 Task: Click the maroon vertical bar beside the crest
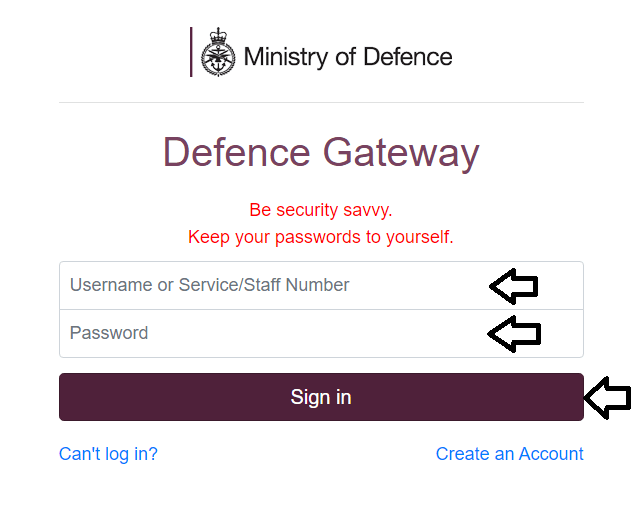tap(191, 52)
